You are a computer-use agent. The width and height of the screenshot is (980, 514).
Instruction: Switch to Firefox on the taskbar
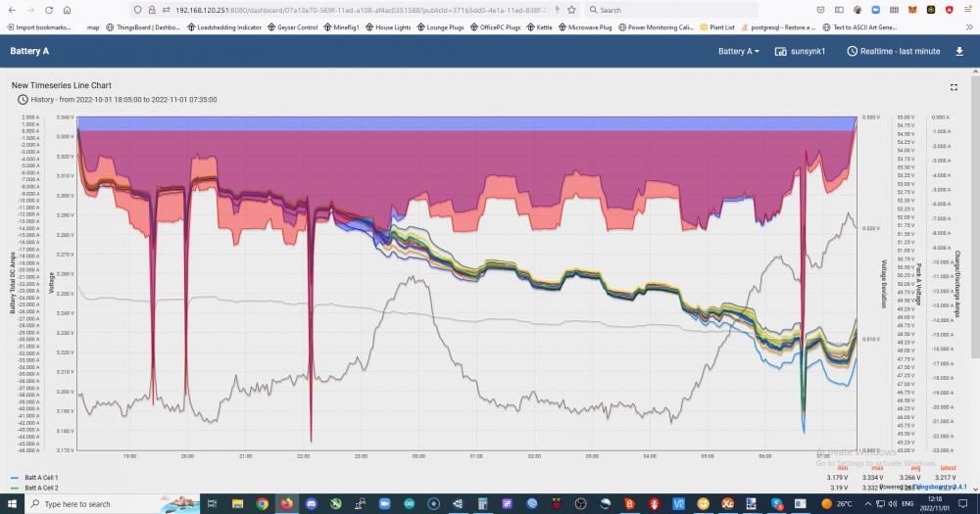coord(286,504)
